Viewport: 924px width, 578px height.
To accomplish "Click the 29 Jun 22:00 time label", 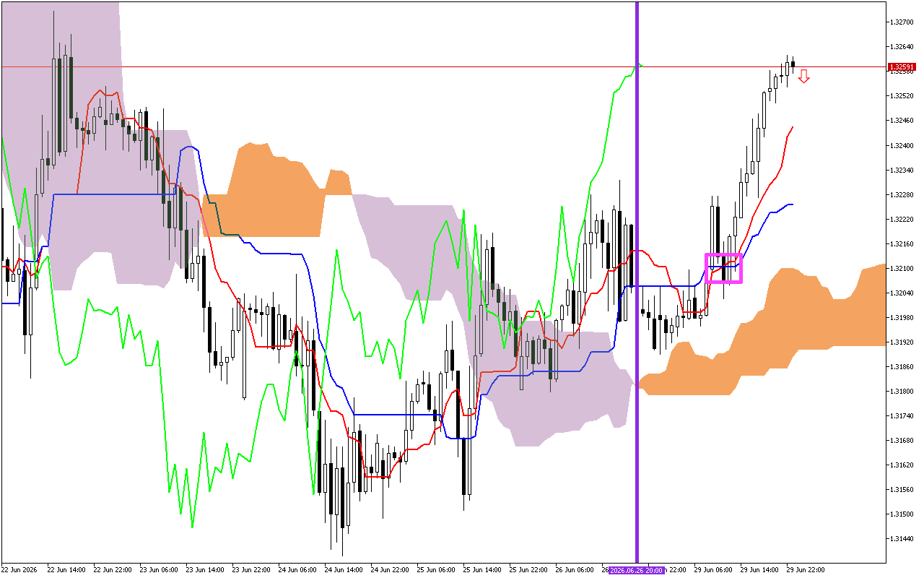I will point(805,570).
